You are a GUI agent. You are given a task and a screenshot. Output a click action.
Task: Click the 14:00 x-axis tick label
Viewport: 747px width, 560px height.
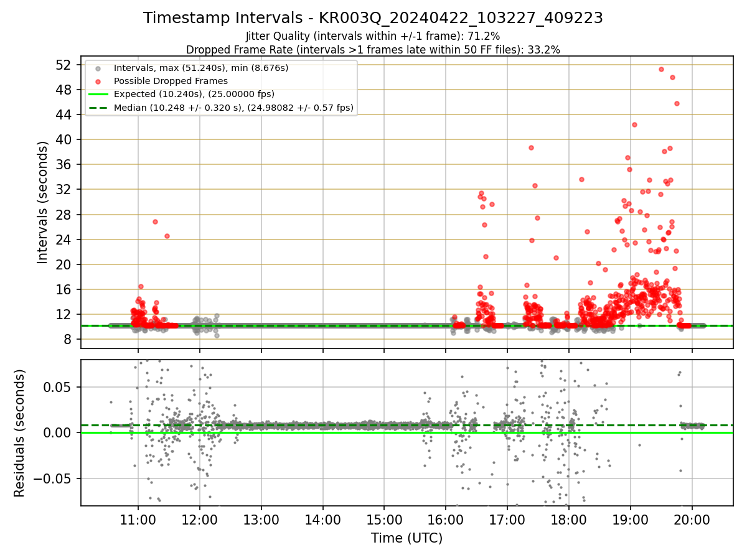[x=322, y=520]
